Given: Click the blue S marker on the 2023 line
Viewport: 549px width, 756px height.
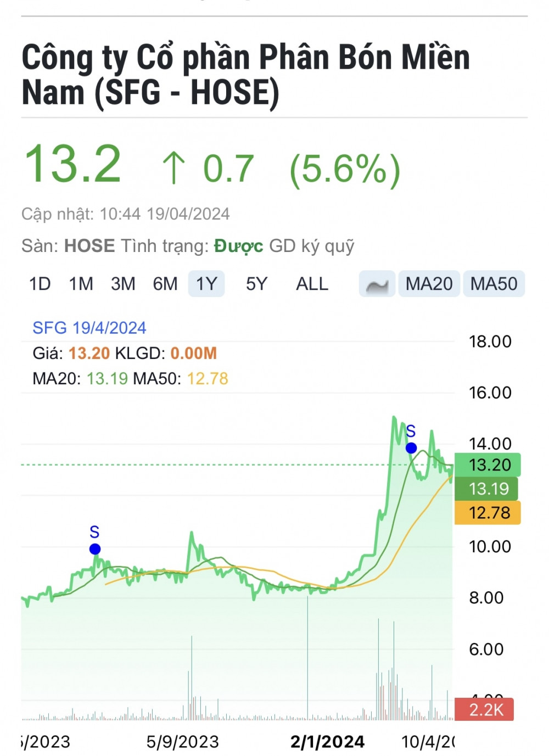Looking at the screenshot, I should 94,548.
